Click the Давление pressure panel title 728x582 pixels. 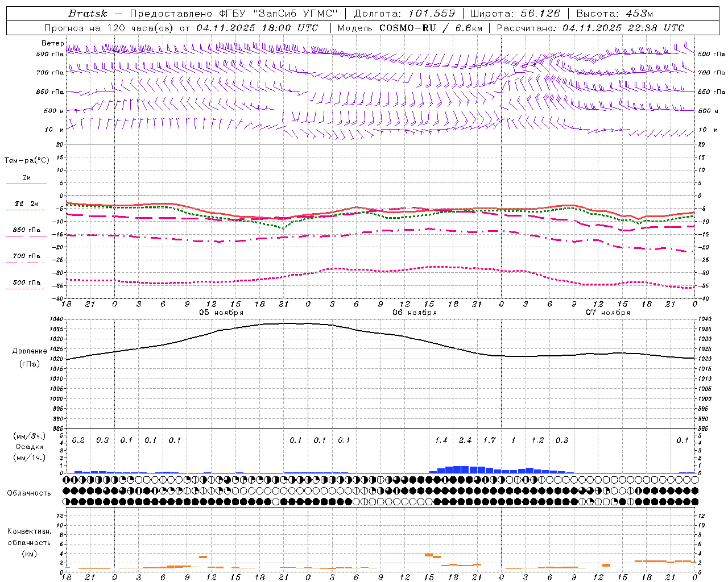[x=30, y=351]
